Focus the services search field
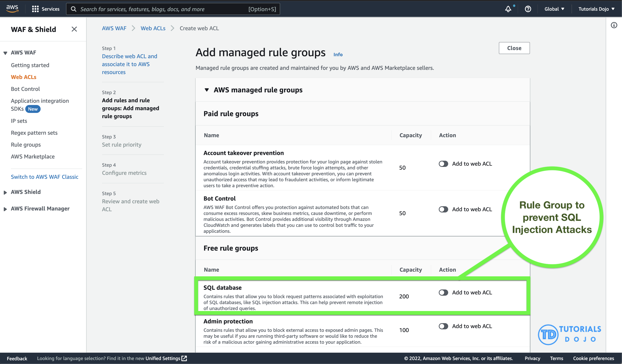The image size is (622, 364). click(x=173, y=9)
